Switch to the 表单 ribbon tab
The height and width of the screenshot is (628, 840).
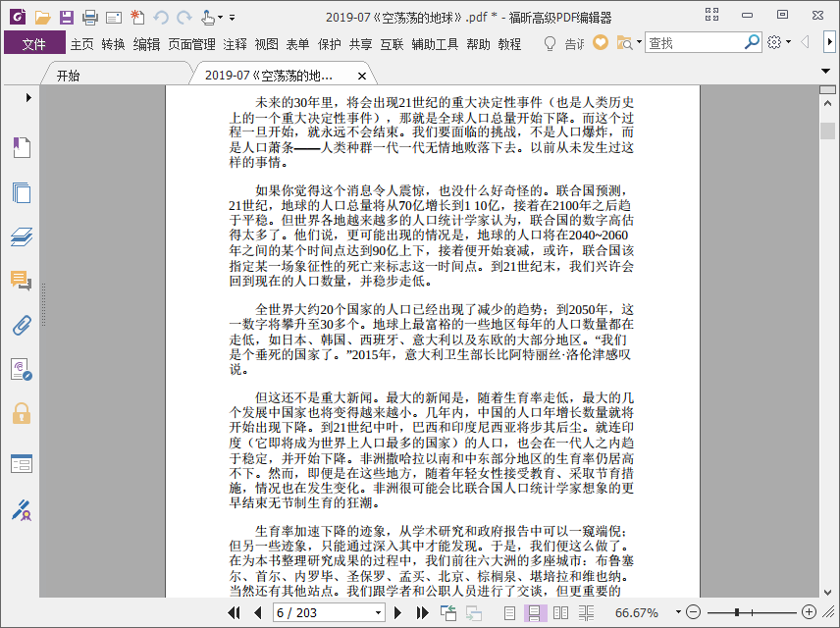click(297, 44)
